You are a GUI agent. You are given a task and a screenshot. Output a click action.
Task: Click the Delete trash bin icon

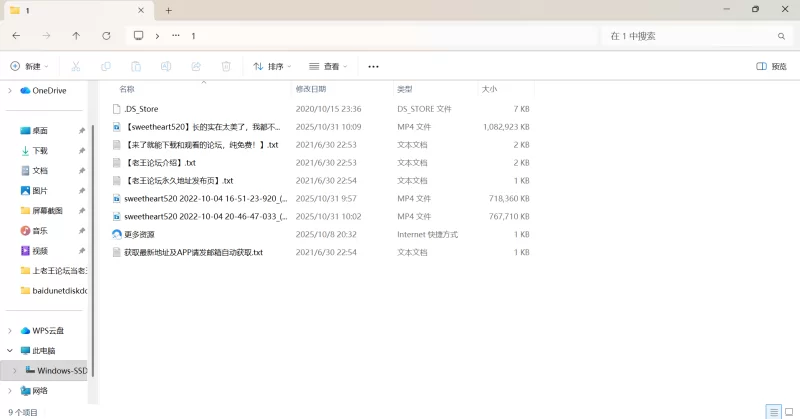(226, 66)
